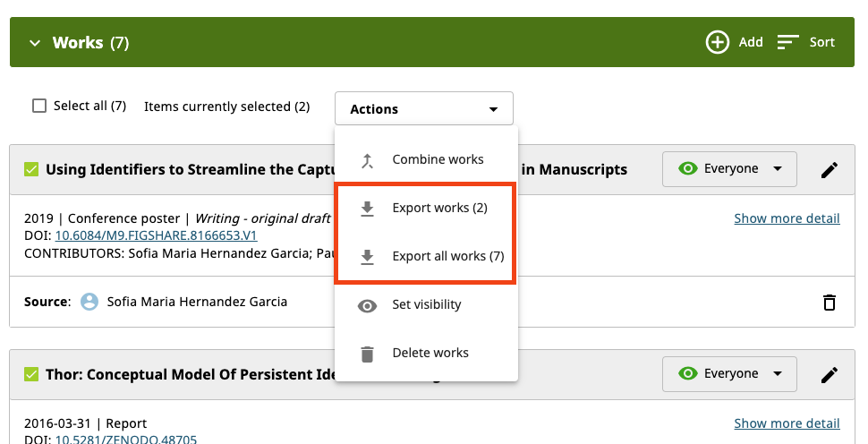Choose Export all works (7)
The image size is (868, 444).
coord(447,257)
